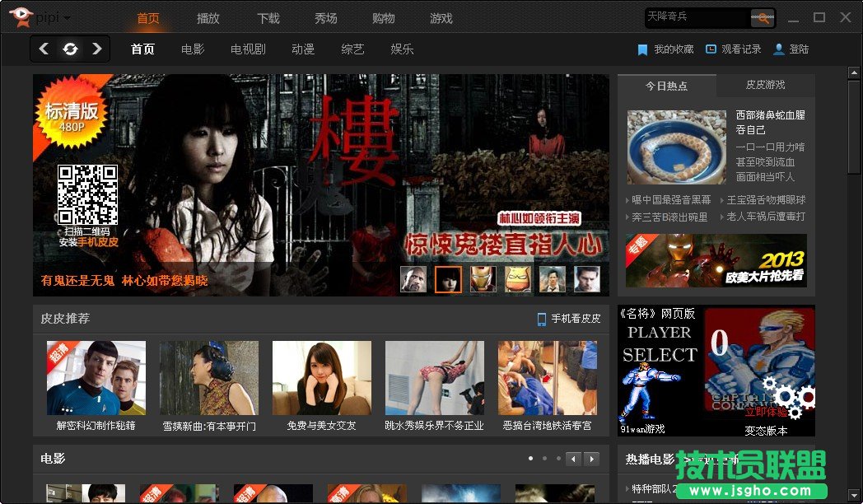This screenshot has height=504, width=863.
Task: Click the scrollbar down arrow
Action: (854, 495)
